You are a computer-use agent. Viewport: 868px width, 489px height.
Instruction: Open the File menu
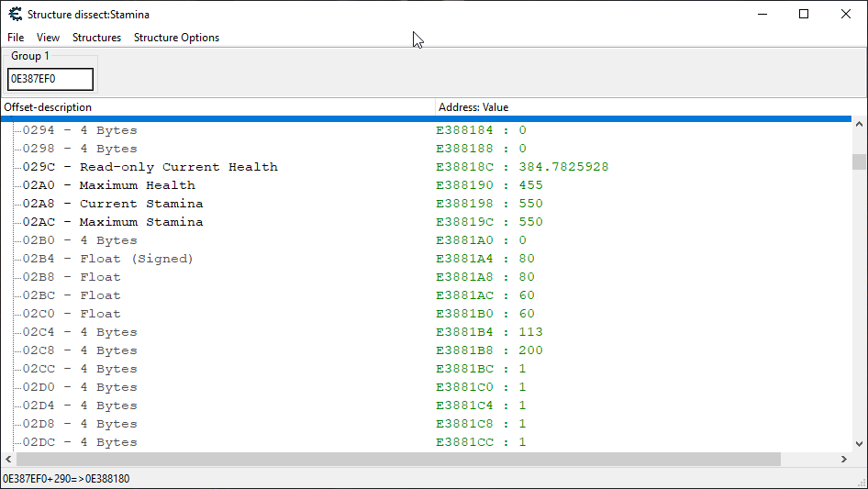tap(16, 38)
